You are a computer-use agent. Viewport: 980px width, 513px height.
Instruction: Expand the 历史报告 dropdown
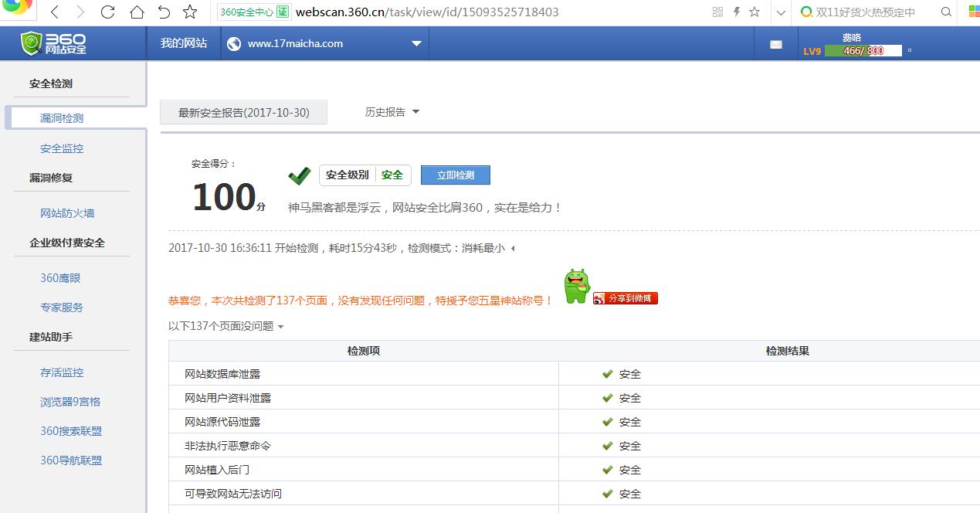tap(392, 112)
